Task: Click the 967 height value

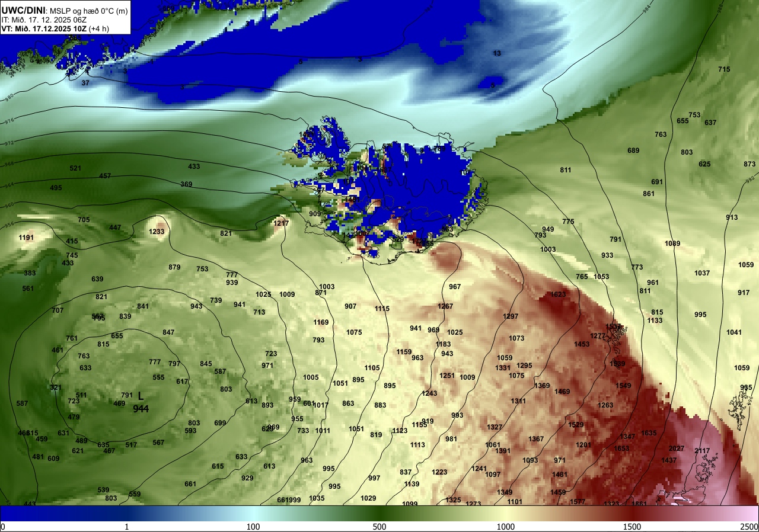Action: 455,287
